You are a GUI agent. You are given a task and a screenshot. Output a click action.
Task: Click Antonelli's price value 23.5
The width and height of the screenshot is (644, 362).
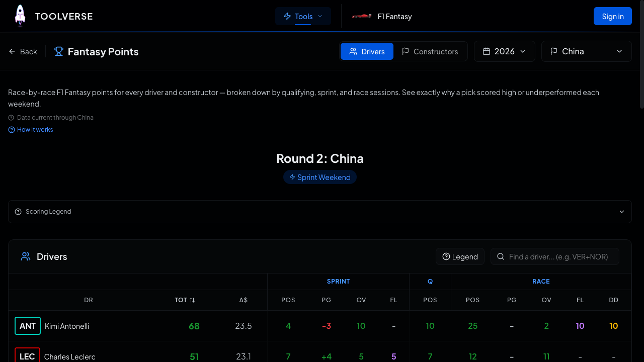[244, 326]
